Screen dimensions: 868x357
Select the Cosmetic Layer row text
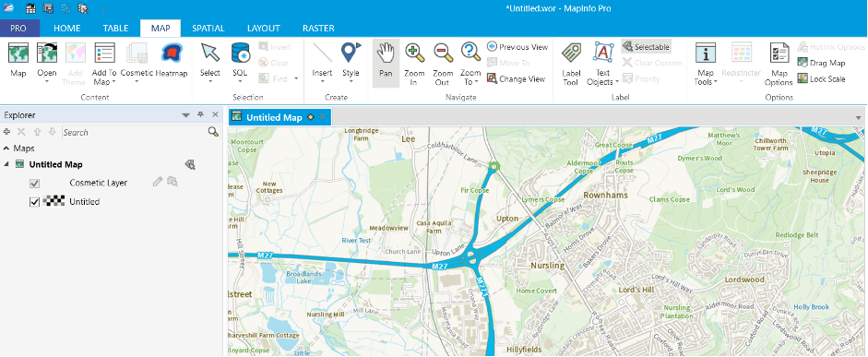[99, 183]
